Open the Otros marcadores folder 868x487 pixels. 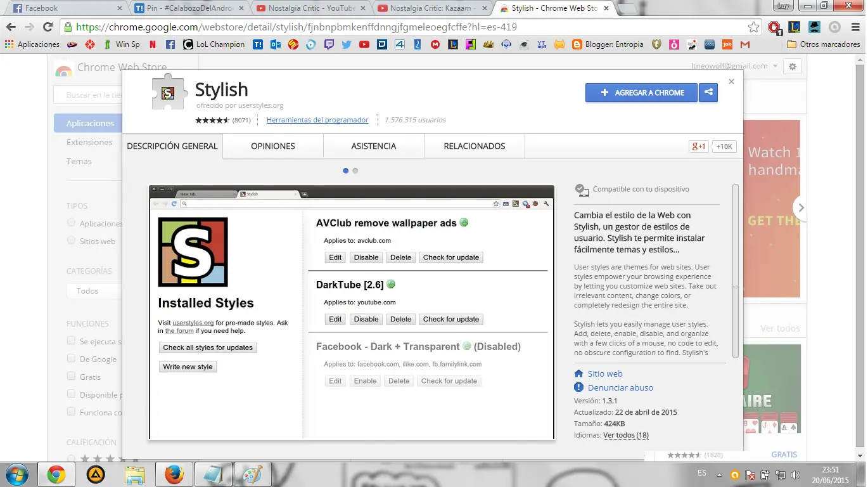[824, 44]
